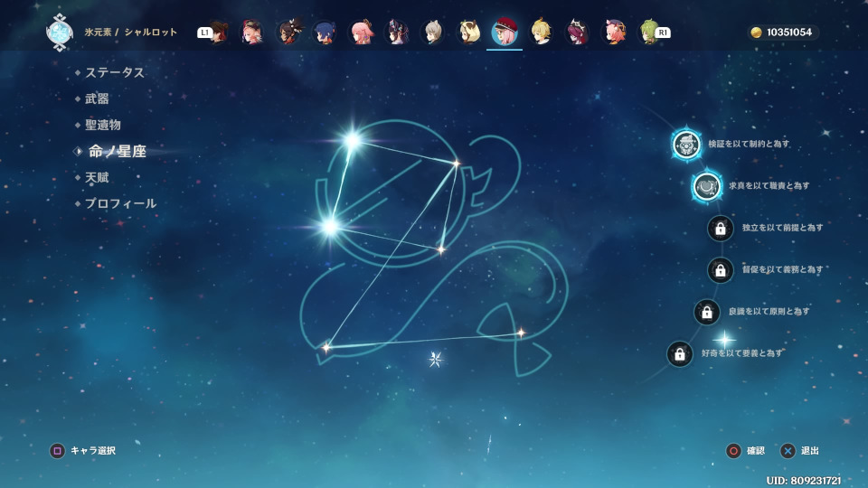Click the UID: 809231721 text
868x488 pixels.
click(x=803, y=480)
